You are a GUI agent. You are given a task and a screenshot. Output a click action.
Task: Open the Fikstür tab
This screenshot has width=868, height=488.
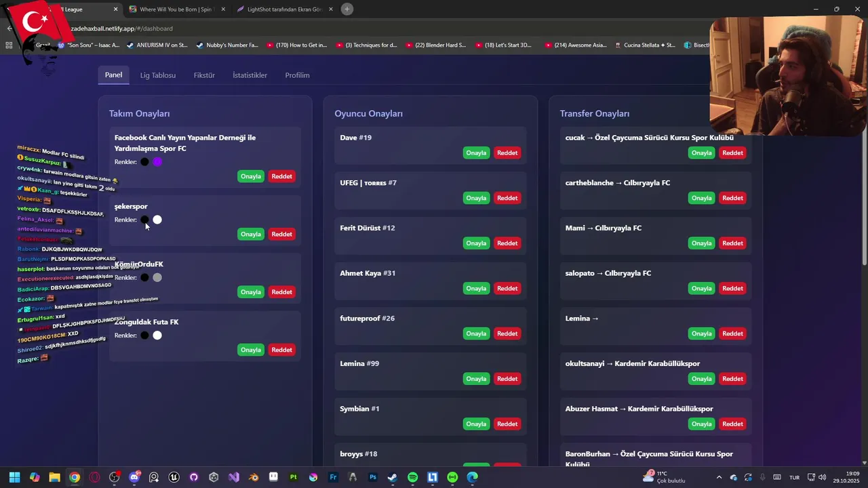[x=204, y=75]
